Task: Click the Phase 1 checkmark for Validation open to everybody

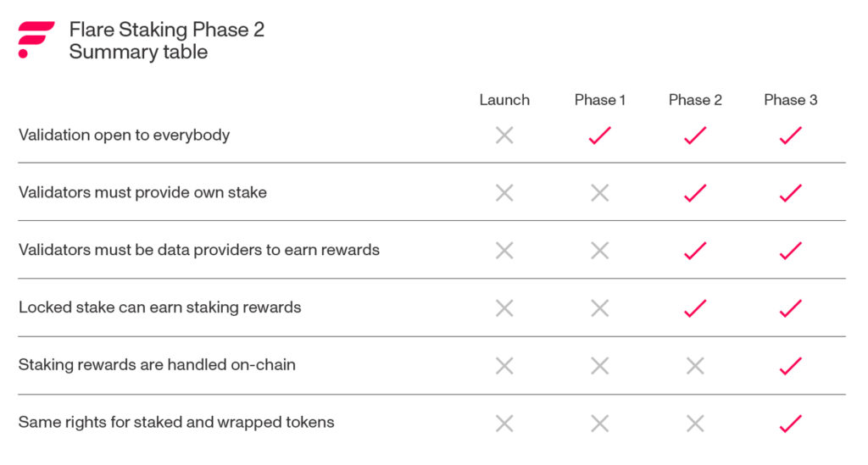Action: (599, 136)
